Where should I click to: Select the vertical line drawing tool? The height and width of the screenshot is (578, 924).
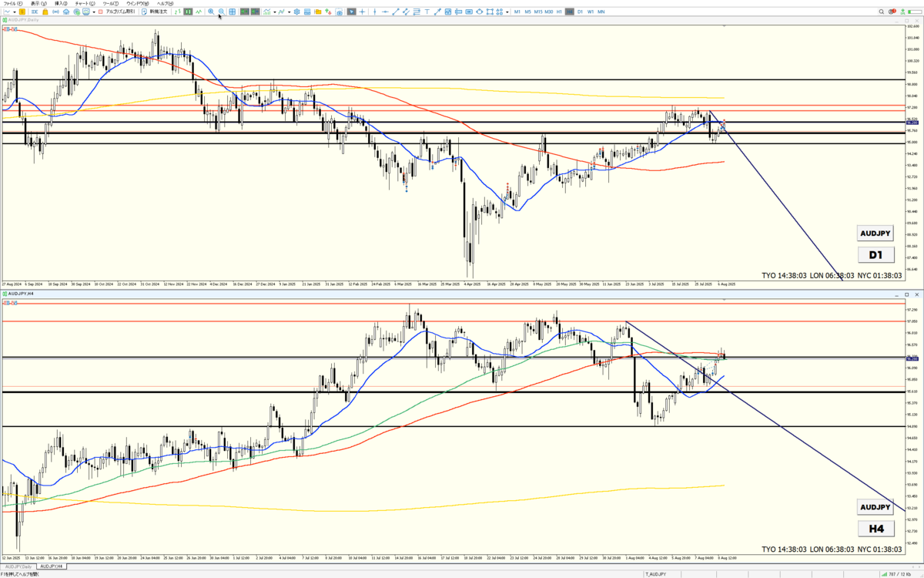point(375,12)
